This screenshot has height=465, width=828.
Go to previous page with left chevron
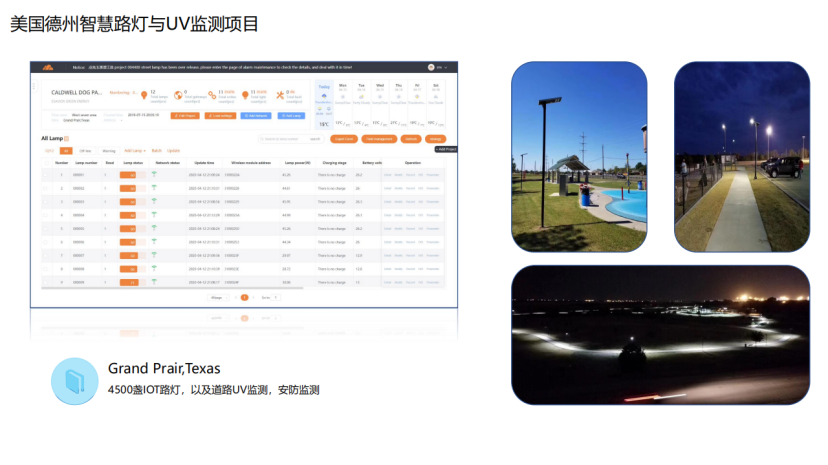(236, 298)
